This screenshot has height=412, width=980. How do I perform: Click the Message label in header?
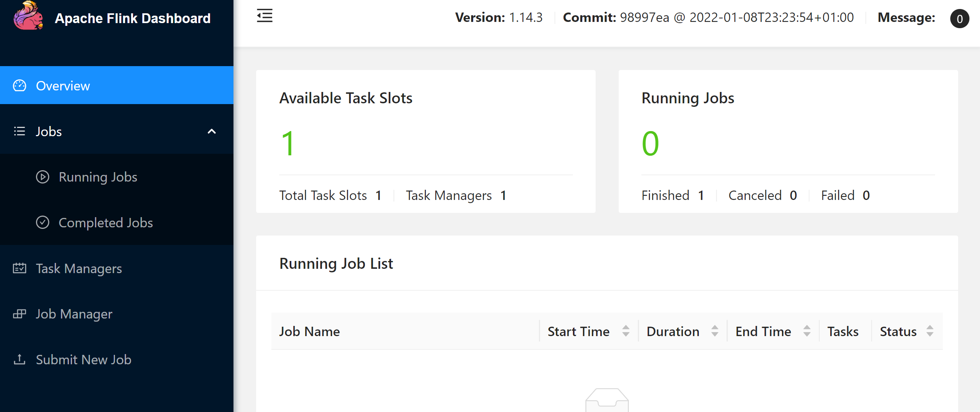(x=906, y=18)
